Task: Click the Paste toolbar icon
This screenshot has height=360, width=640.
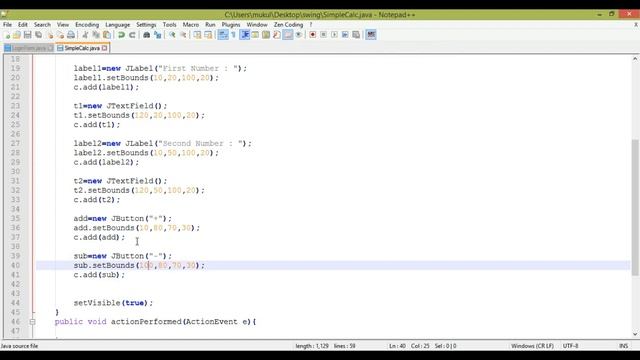Action: (x=107, y=35)
